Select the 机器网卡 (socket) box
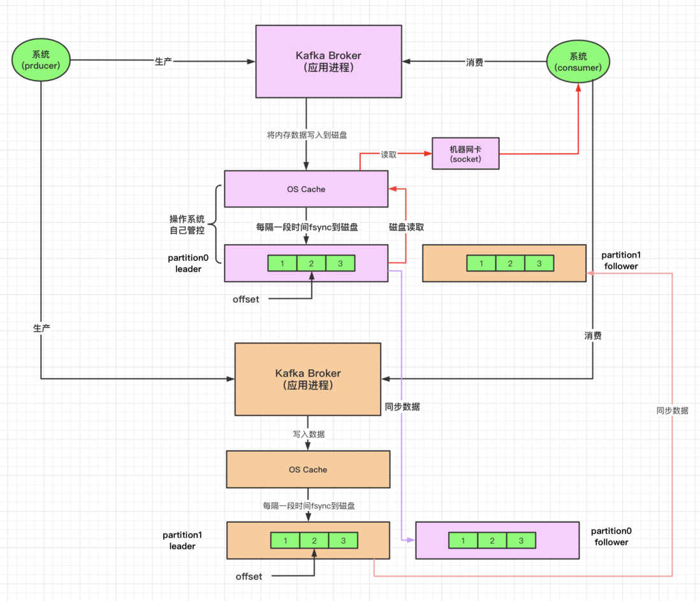The width and height of the screenshot is (700, 601). click(x=465, y=154)
